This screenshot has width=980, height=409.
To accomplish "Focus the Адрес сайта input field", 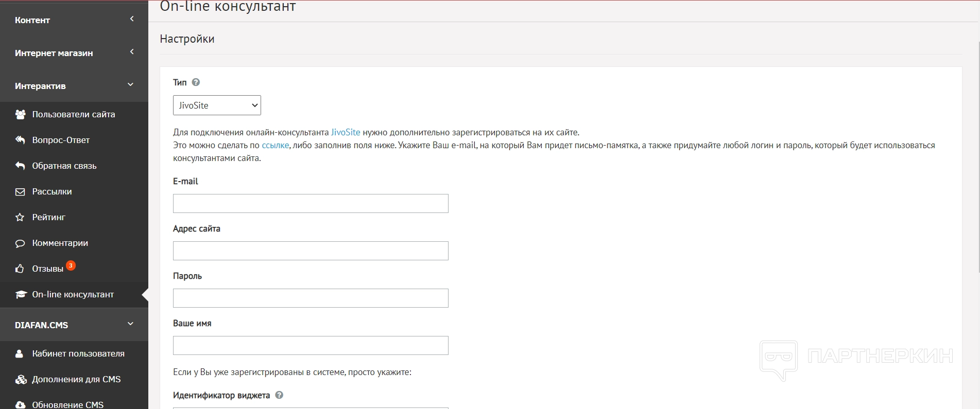I will pyautogui.click(x=311, y=251).
